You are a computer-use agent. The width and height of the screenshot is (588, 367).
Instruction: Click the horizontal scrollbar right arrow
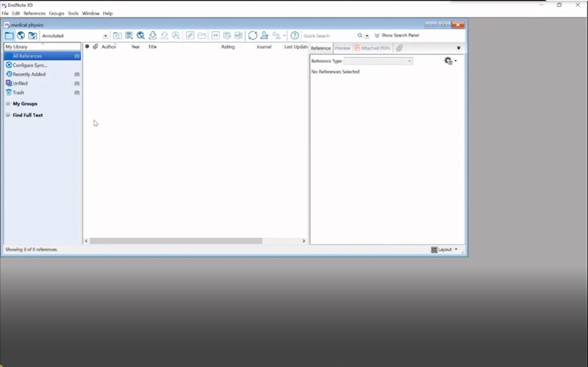click(x=304, y=241)
